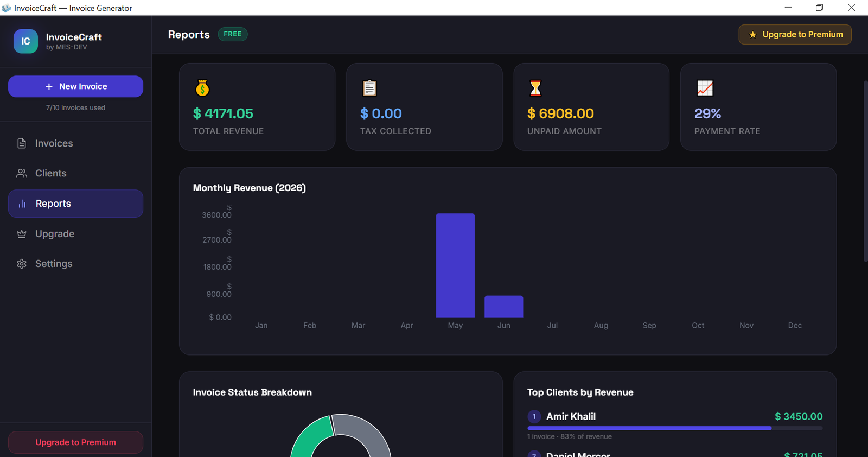Click the Jun revenue bar
Viewport: 868px width, 457px height.
pyautogui.click(x=503, y=307)
